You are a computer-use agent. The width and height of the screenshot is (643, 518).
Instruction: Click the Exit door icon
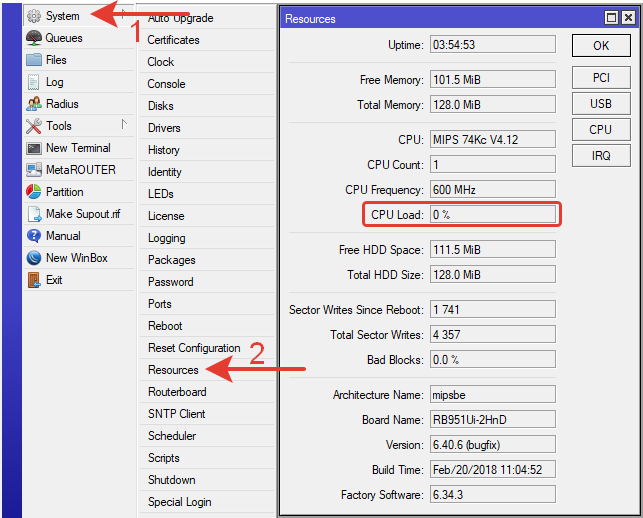point(34,280)
